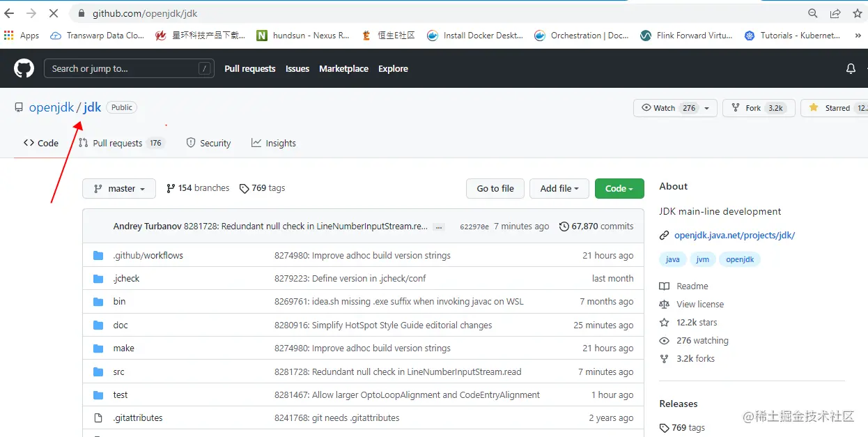
Task: View 769 tags link next to branches
Action: pos(262,188)
